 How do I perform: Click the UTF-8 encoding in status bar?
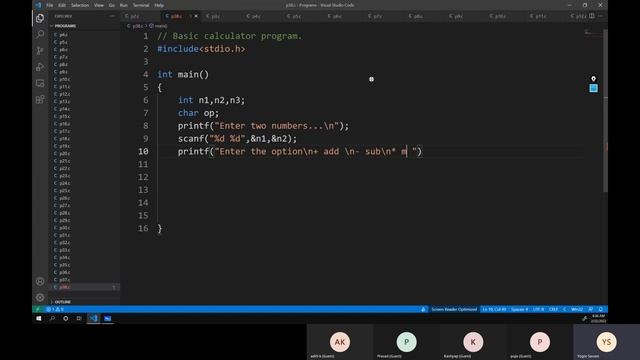coord(538,309)
